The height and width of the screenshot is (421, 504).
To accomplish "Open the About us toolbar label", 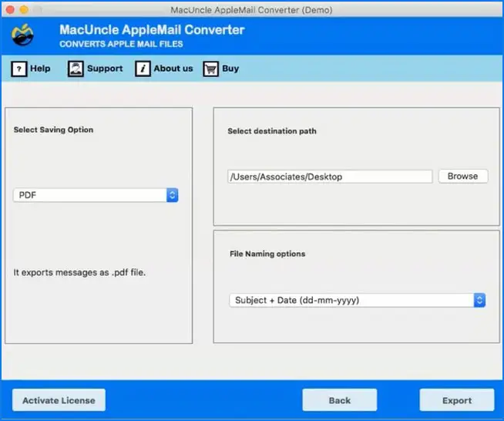I will point(173,69).
